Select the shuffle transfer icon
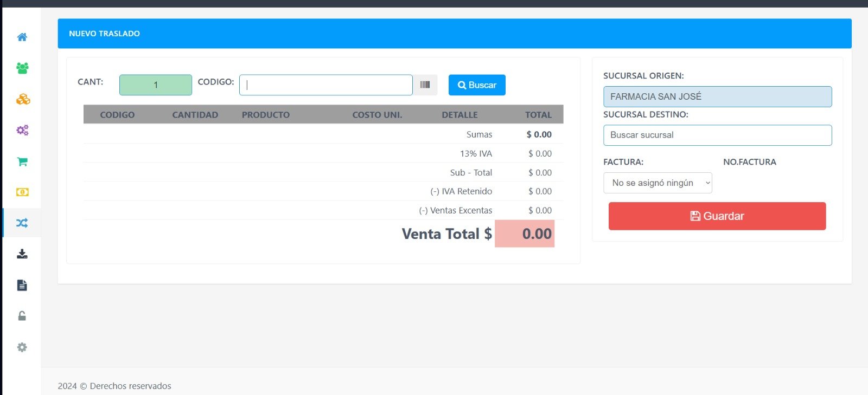 (22, 223)
